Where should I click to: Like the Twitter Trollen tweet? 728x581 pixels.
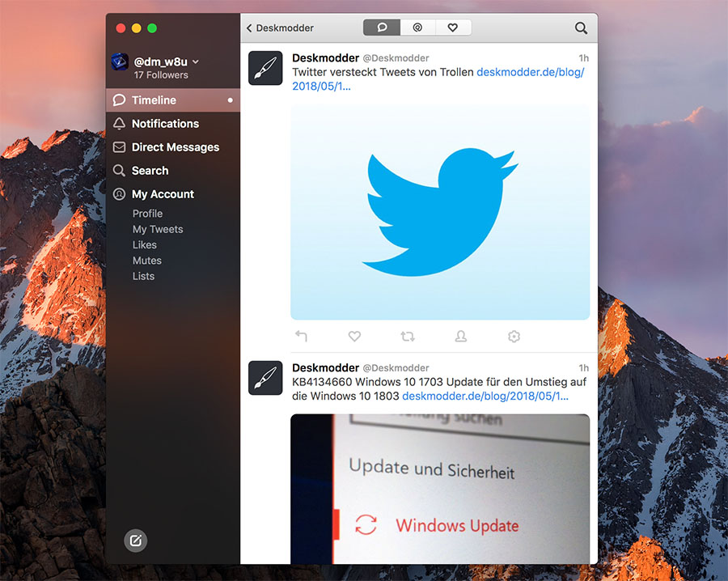click(x=355, y=336)
